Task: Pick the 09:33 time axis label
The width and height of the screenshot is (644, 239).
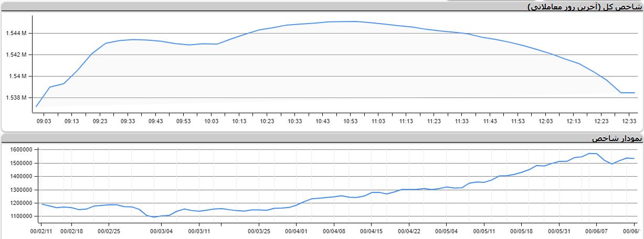Action: pyautogui.click(x=128, y=121)
